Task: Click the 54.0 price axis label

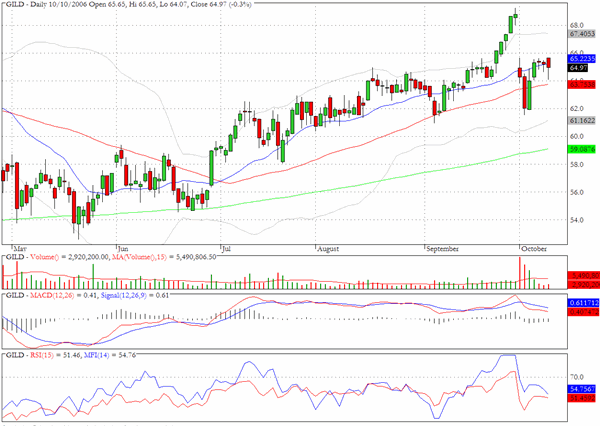Action: [577, 220]
